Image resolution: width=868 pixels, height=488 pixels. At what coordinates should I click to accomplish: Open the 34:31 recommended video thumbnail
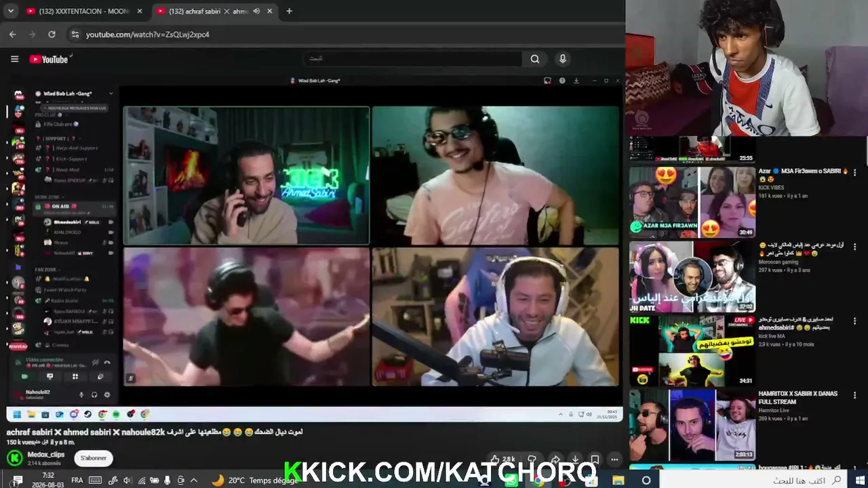(692, 351)
